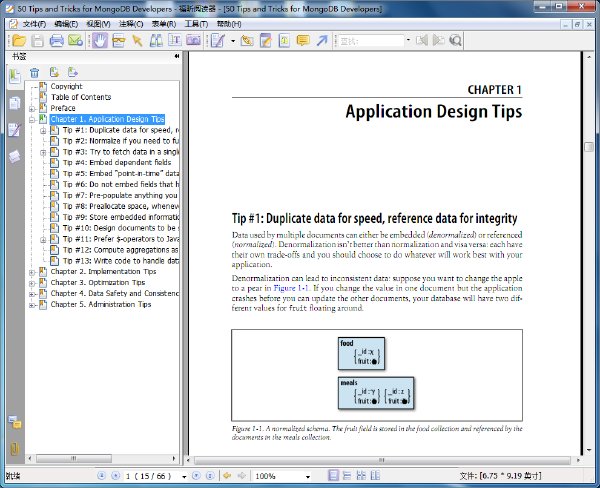The image size is (600, 488).
Task: Select the Select Text tool
Action: pos(118,40)
